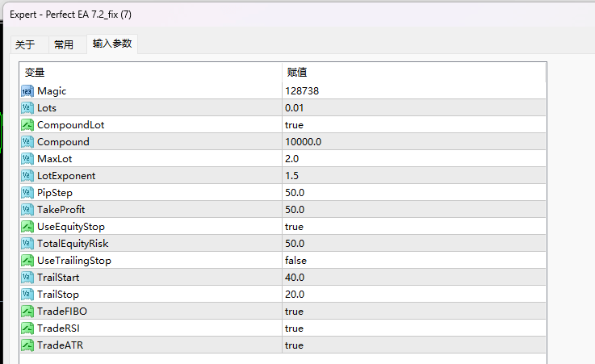This screenshot has height=364, width=595.
Task: Open the UseEquityStop value dropdown
Action: pyautogui.click(x=294, y=227)
